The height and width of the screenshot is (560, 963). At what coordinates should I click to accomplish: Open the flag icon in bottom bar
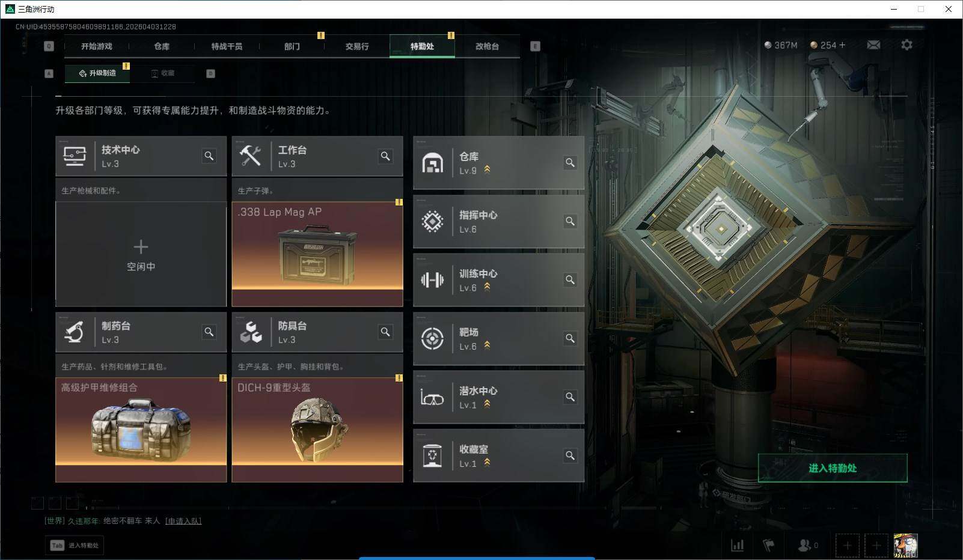tap(768, 545)
